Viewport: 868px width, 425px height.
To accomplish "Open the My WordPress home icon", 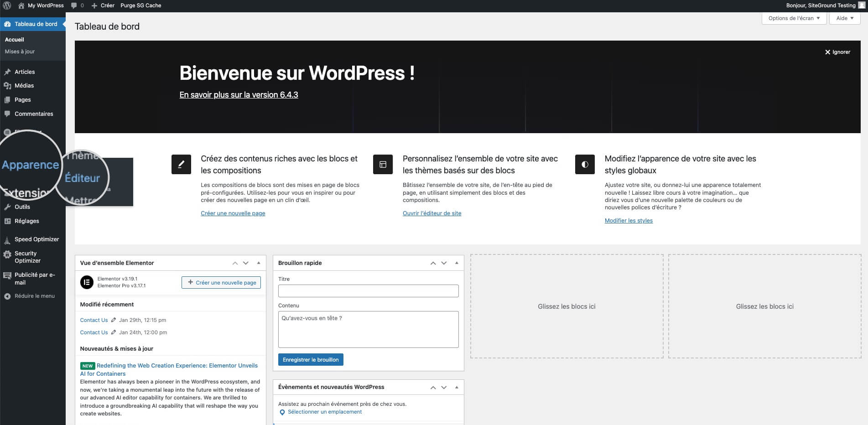I will click(x=21, y=5).
